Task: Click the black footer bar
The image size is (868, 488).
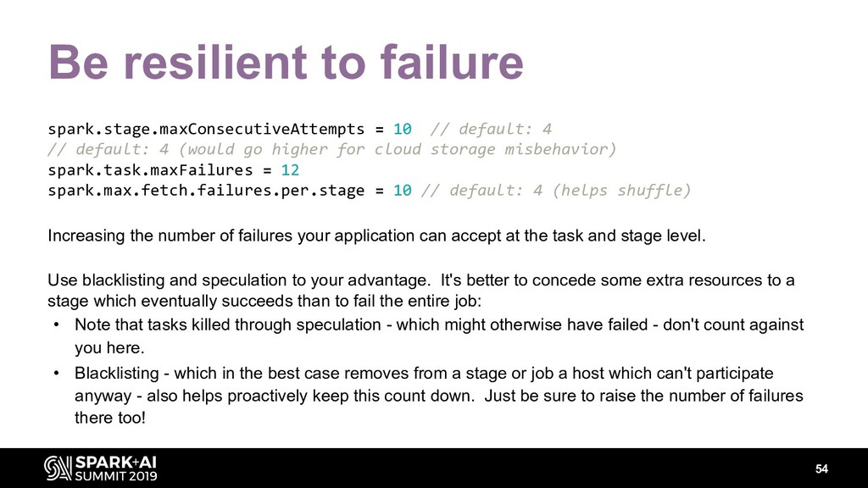Action: click(434, 468)
